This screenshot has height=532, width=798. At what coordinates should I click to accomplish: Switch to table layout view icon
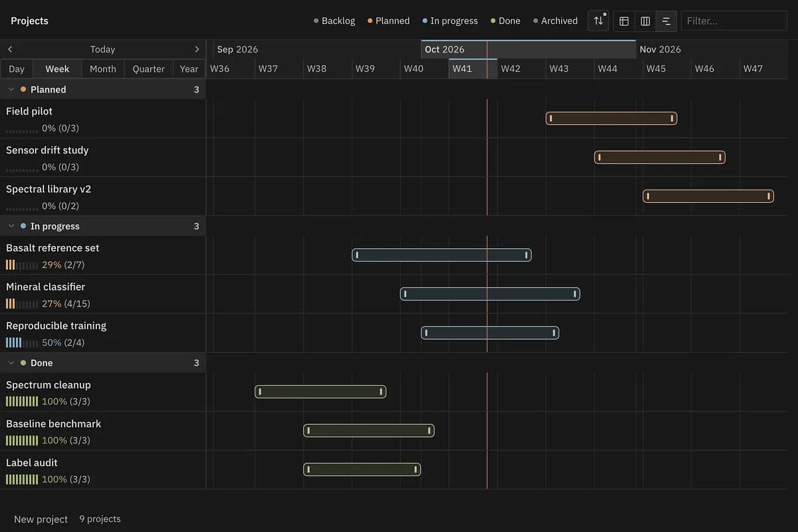624,21
